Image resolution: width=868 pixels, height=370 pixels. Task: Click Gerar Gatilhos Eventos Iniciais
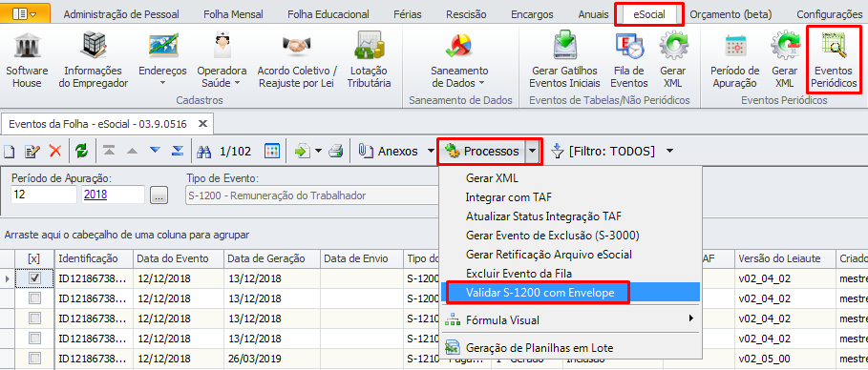[564, 60]
